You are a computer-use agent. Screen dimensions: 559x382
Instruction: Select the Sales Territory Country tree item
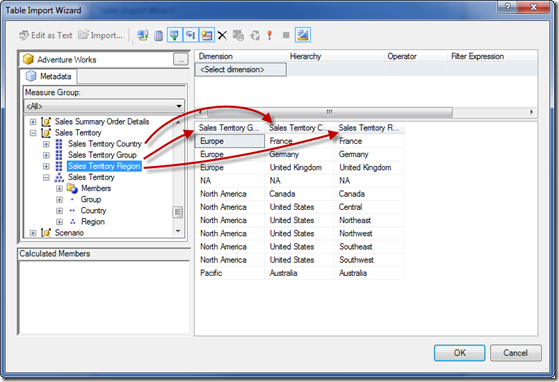point(105,144)
